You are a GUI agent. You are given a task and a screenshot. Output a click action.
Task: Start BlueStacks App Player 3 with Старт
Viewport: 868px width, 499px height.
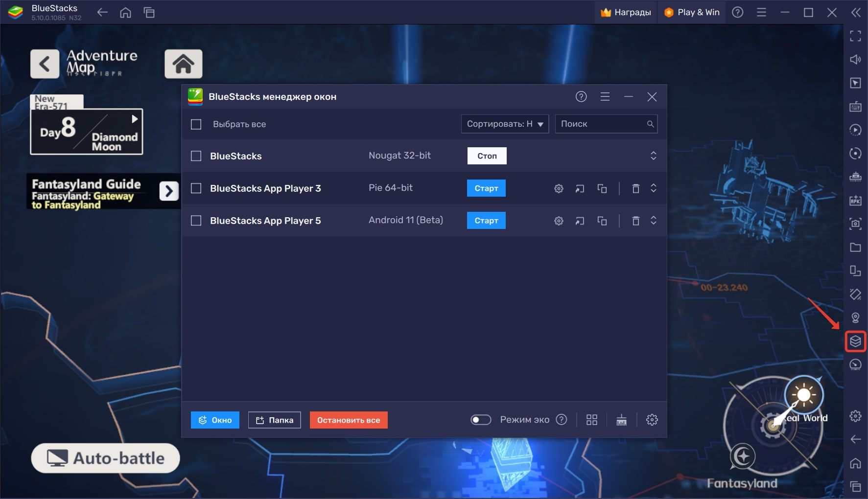[486, 188]
